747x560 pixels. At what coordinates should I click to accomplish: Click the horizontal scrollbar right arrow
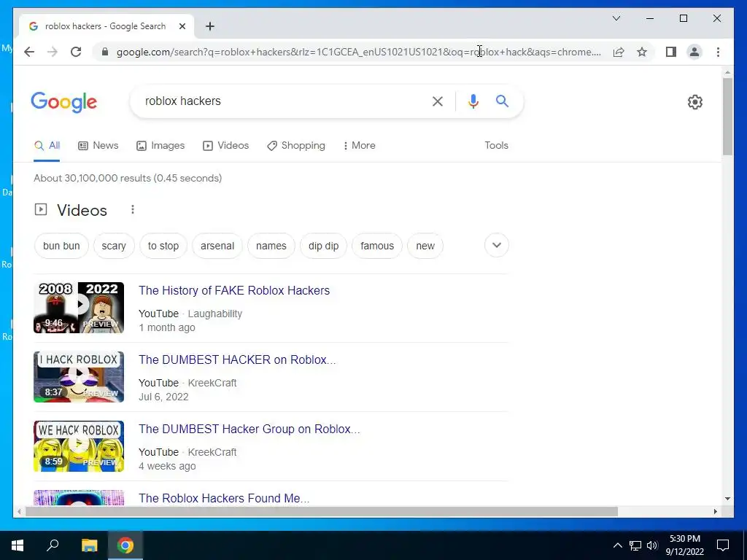(715, 511)
